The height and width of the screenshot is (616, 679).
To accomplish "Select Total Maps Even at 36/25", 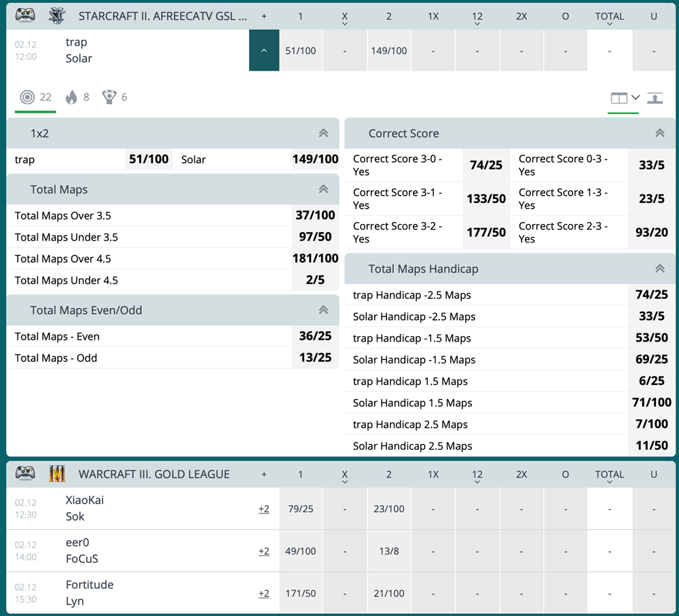I will tap(315, 336).
